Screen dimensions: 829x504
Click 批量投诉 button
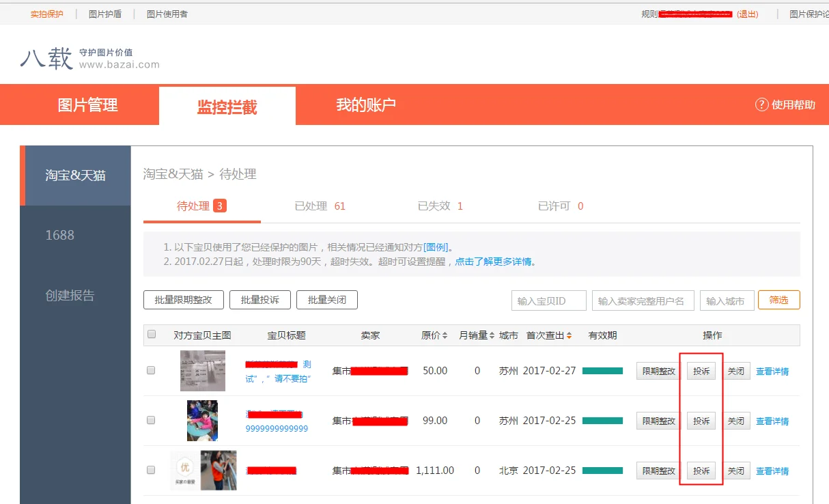(x=259, y=300)
